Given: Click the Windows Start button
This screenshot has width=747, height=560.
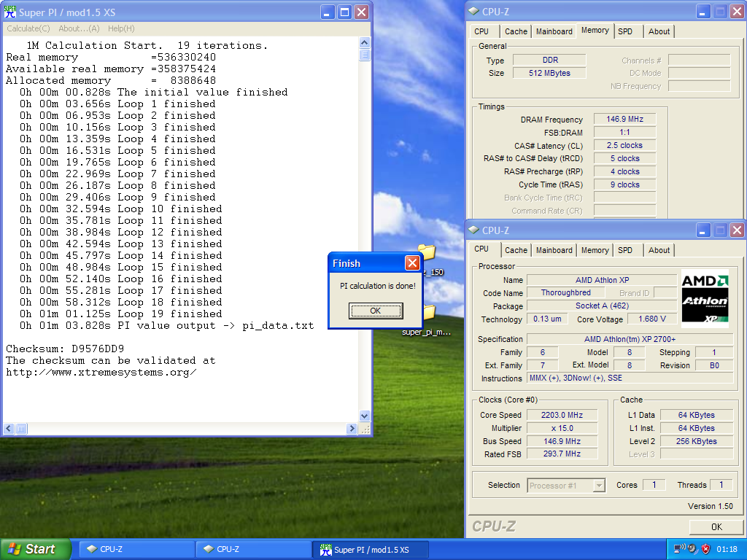Looking at the screenshot, I should [x=36, y=549].
